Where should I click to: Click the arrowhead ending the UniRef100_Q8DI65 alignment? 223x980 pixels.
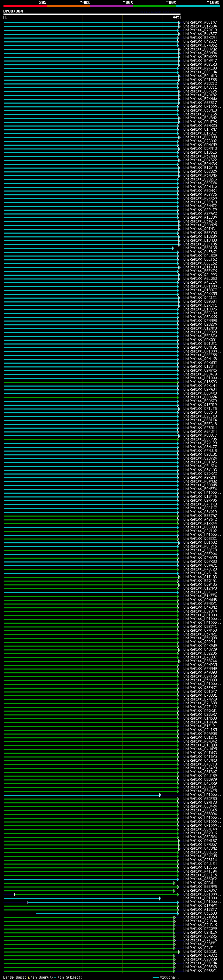[x=173, y=248]
